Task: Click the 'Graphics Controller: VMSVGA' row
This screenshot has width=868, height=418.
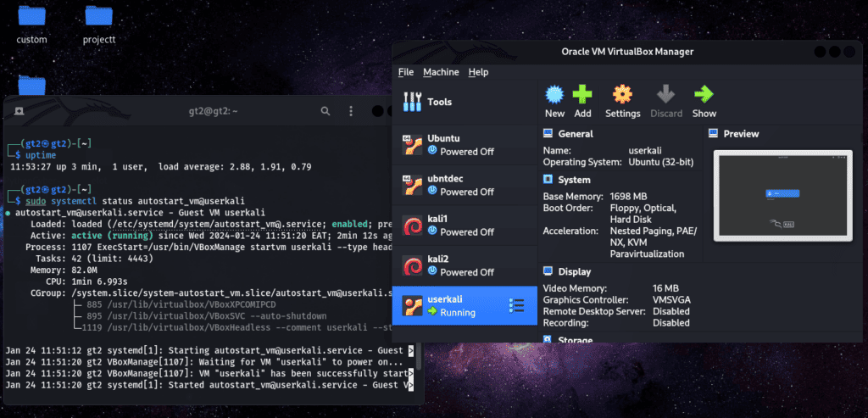Action: 617,300
